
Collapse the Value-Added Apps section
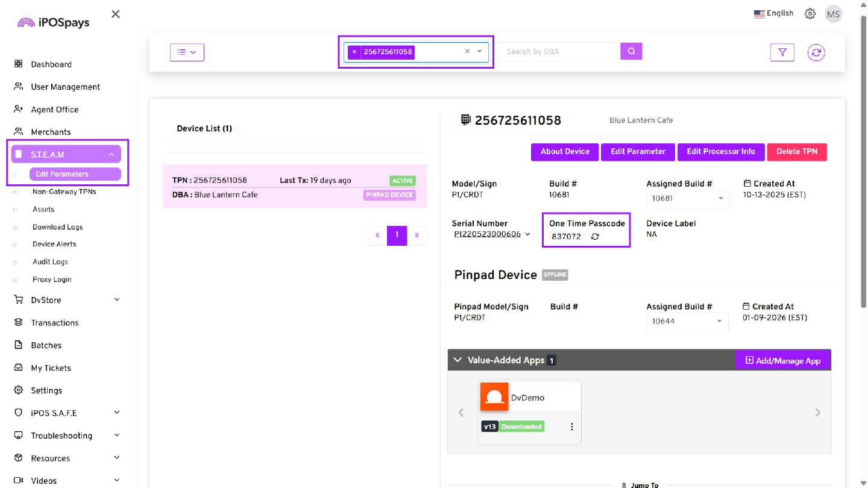458,360
